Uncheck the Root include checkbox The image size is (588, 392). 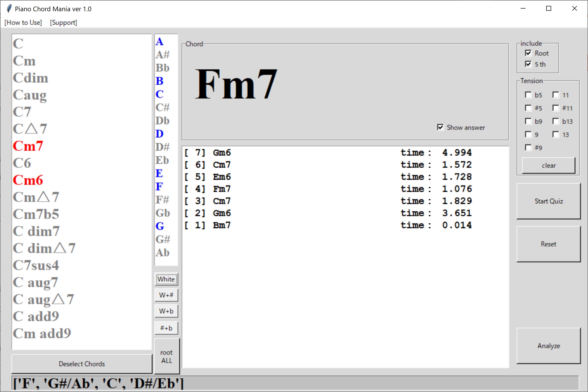[x=528, y=53]
